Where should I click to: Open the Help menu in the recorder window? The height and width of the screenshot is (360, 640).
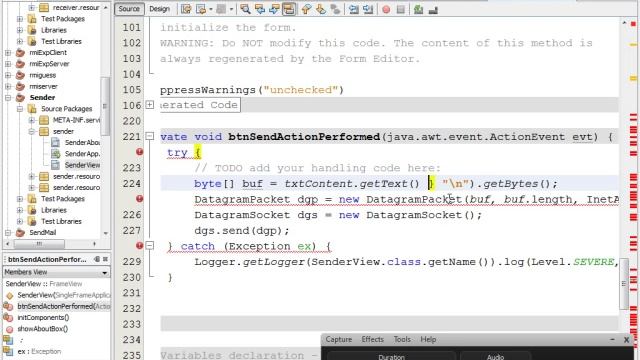point(428,339)
